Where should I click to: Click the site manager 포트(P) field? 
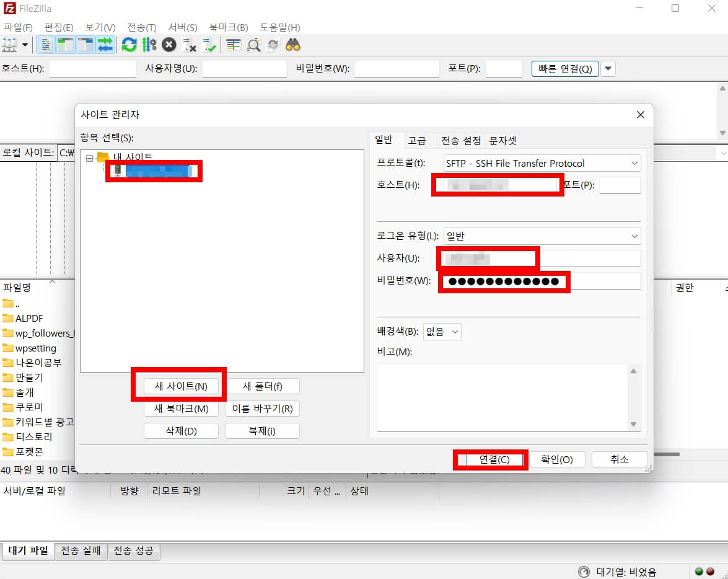pos(620,185)
